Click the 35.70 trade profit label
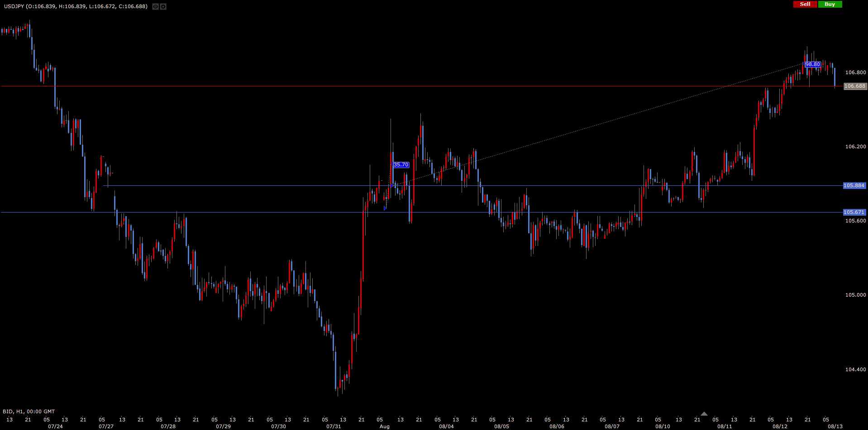The image size is (868, 430). click(x=401, y=165)
